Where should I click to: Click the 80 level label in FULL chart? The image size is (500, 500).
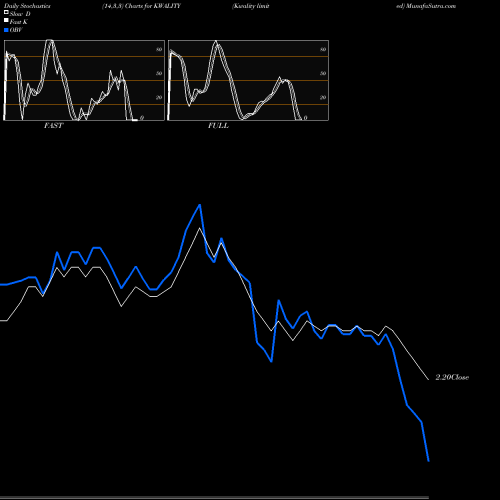click(323, 49)
